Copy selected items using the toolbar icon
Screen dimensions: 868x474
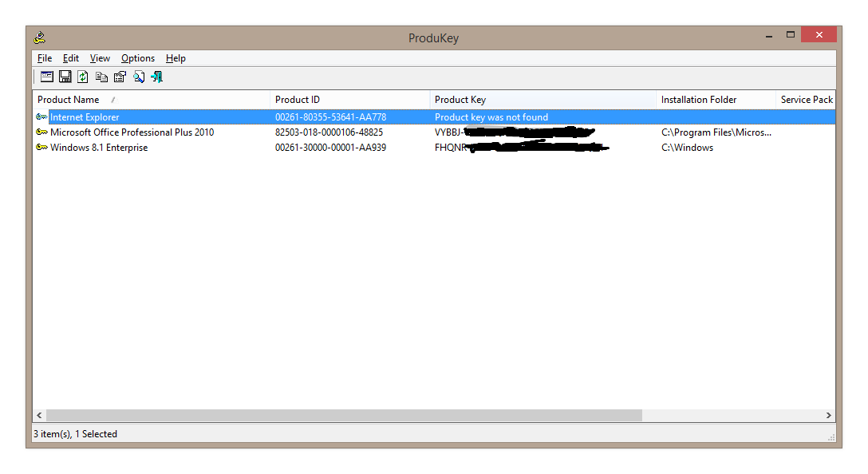[x=101, y=76]
